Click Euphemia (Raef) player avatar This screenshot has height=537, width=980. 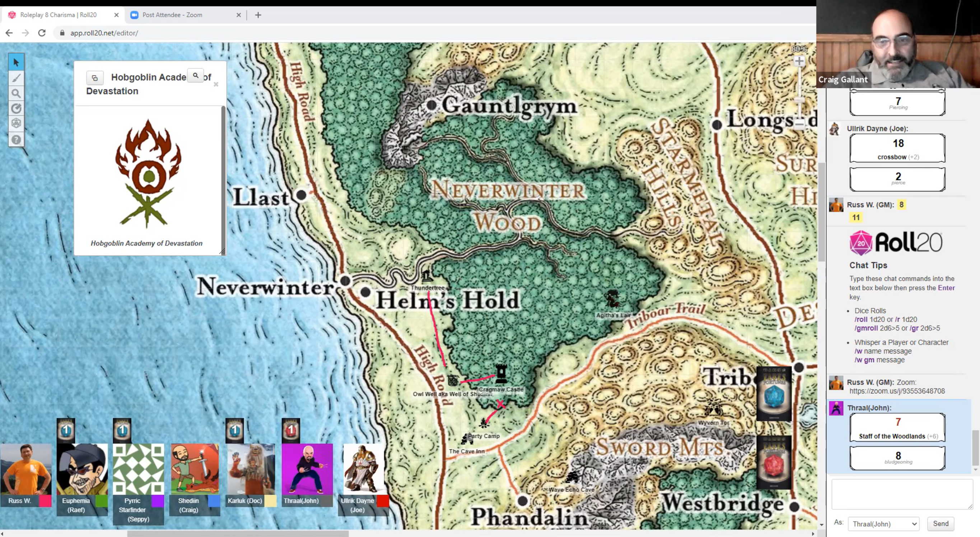[82, 469]
